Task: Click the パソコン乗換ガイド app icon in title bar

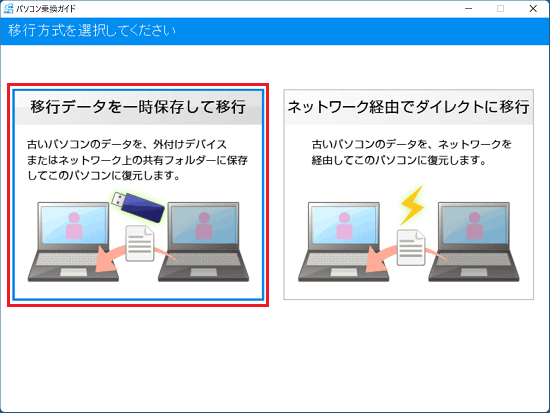Action: [8, 8]
